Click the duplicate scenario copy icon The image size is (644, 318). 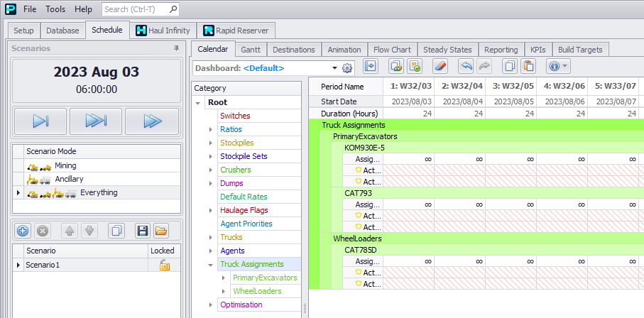[117, 231]
